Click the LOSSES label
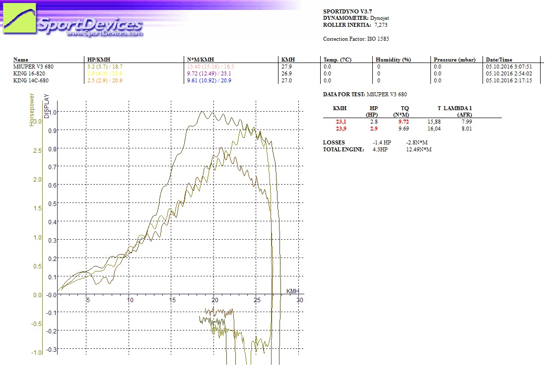This screenshot has height=392, width=555. tap(334, 142)
